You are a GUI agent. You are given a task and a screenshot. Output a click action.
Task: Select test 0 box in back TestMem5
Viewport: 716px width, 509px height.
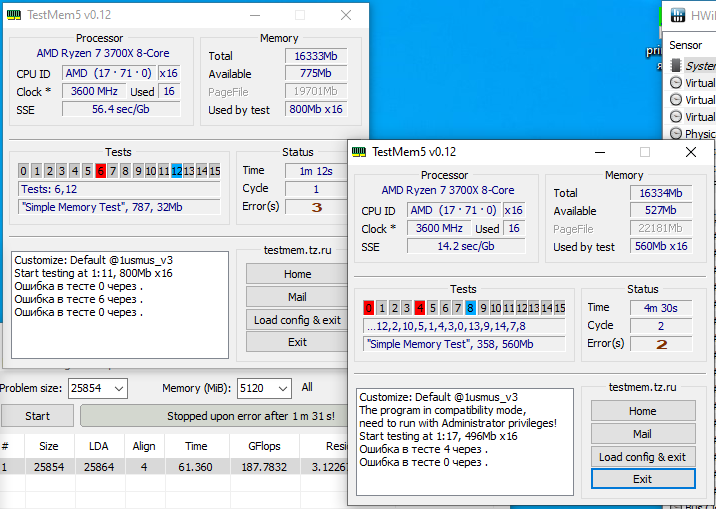pyautogui.click(x=23, y=171)
